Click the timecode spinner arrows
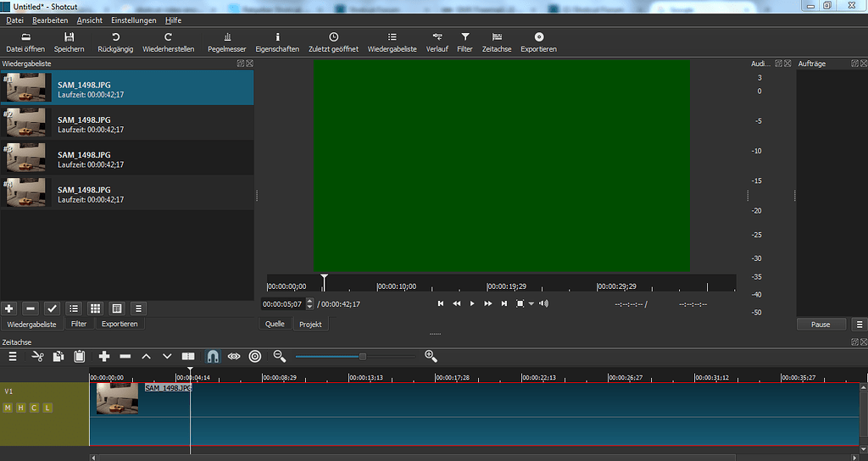Viewport: 868px width, 461px height. 310,304
